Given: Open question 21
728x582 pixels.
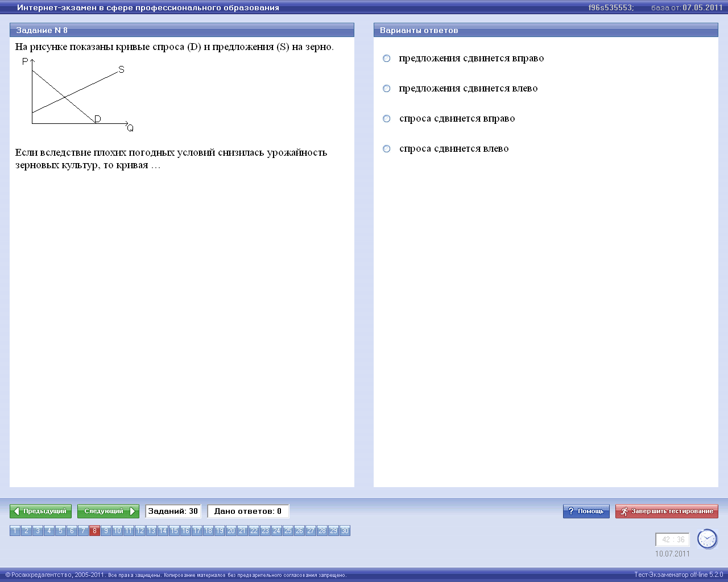Looking at the screenshot, I should point(242,531).
